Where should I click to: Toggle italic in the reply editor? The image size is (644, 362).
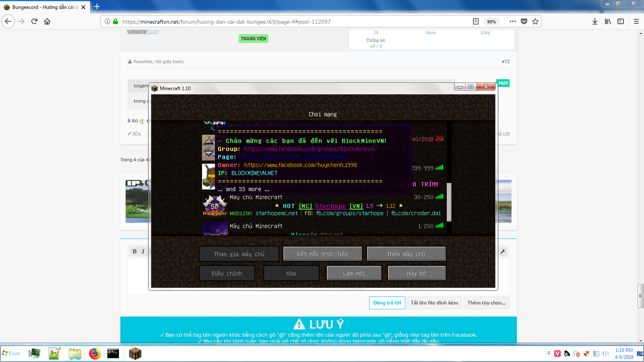click(143, 251)
